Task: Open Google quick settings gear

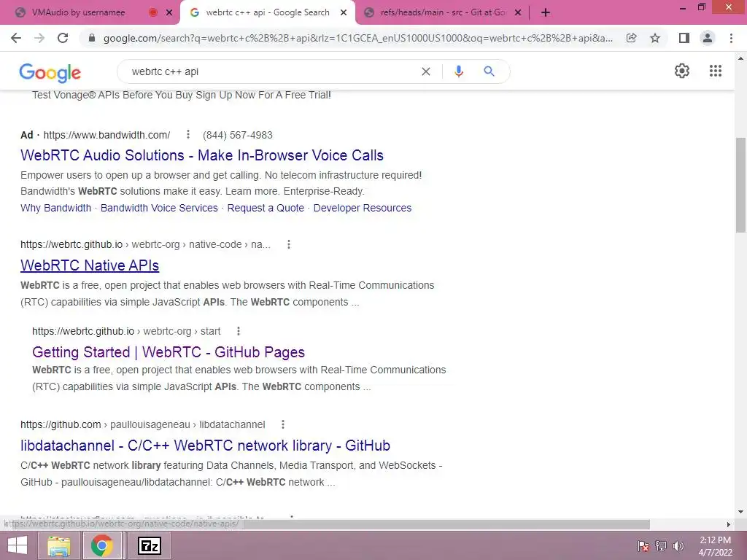Action: pyautogui.click(x=682, y=71)
